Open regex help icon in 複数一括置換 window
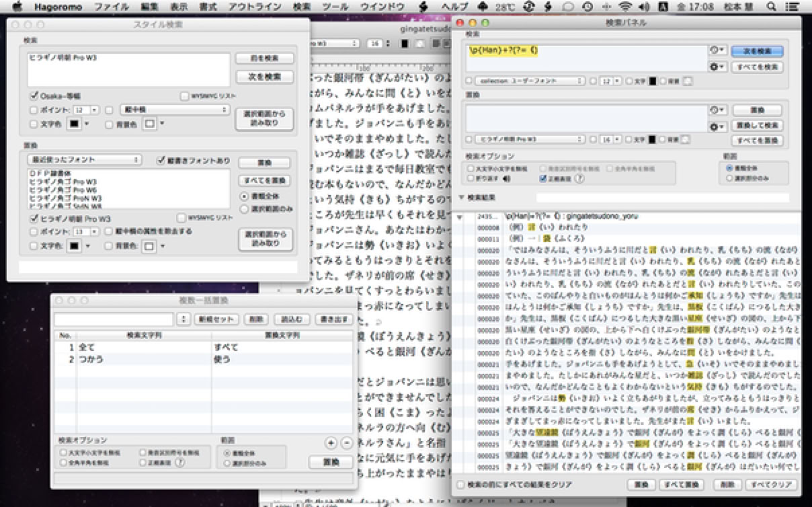Image resolution: width=812 pixels, height=507 pixels. coord(179,463)
